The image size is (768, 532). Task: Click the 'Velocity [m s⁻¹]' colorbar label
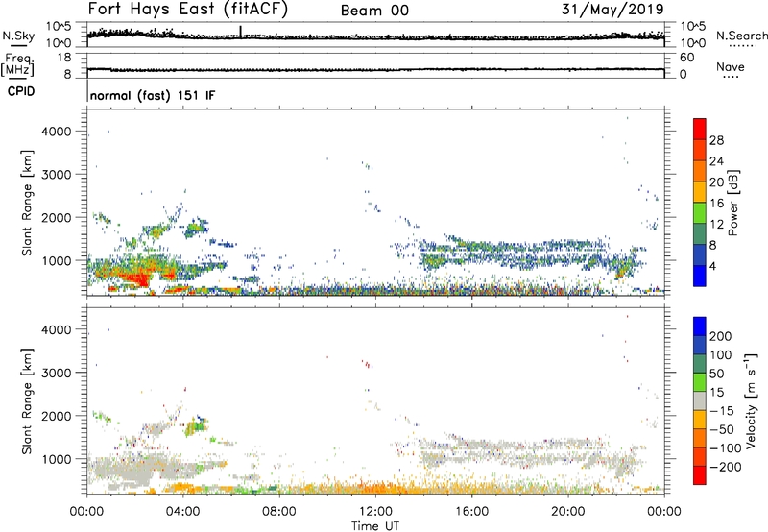click(751, 400)
